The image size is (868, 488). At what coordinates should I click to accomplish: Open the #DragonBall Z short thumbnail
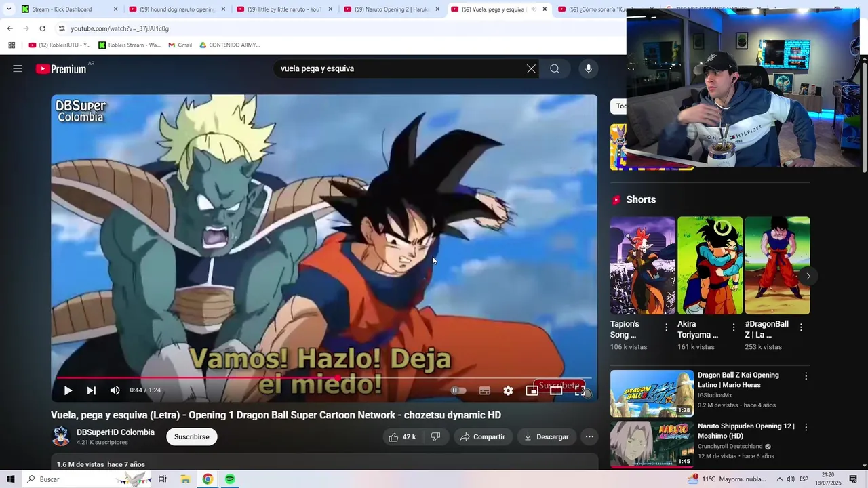[777, 266]
